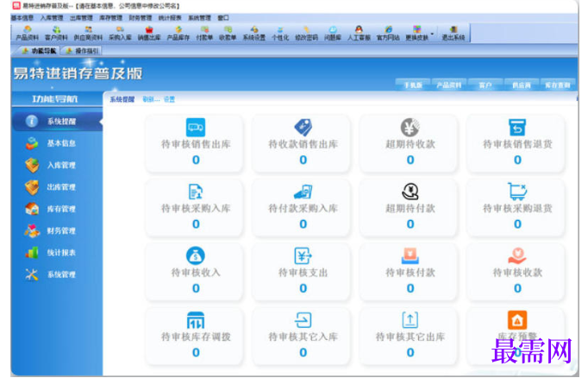Click the 待审核收入 money bag icon
Screen dimensions: 588x378
(196, 255)
